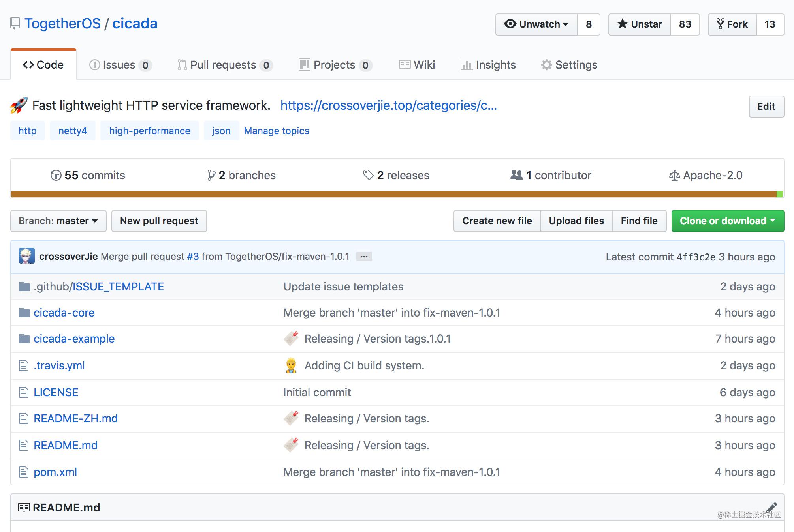Unstar the repository

pyautogui.click(x=639, y=24)
